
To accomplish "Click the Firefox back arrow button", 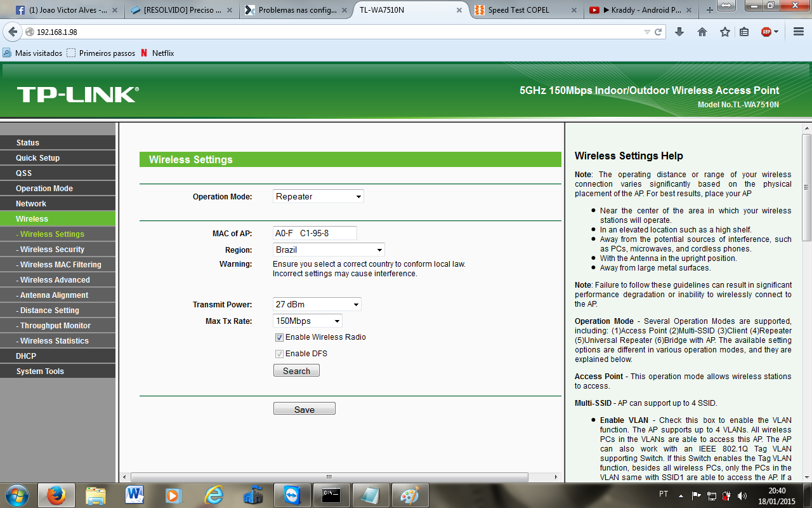I will (x=13, y=32).
